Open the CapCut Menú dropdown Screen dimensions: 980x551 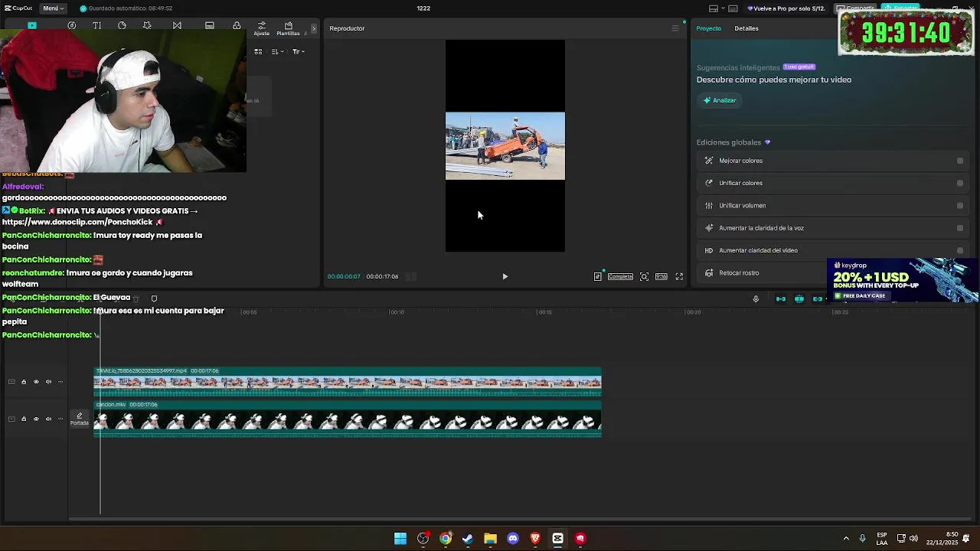(53, 8)
